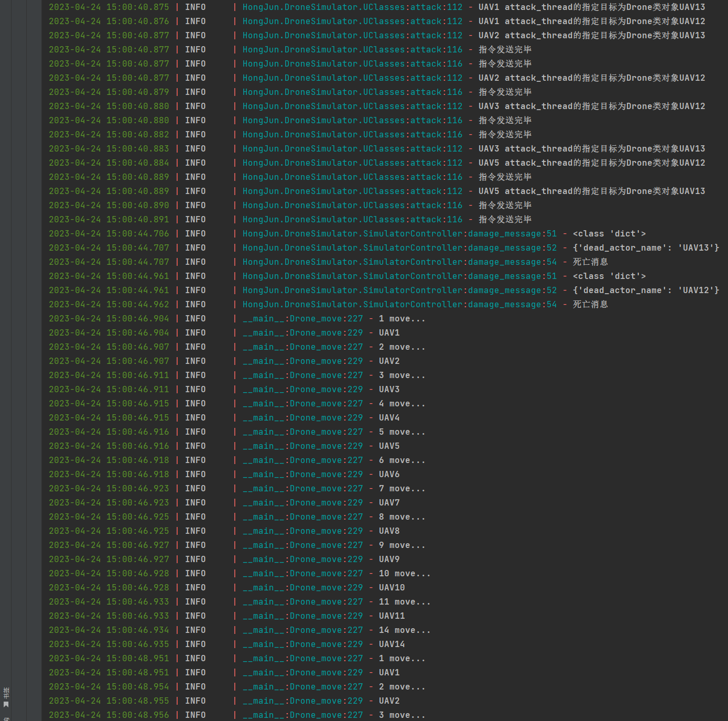
Task: Click the '7 move...' log message
Action: (402, 489)
